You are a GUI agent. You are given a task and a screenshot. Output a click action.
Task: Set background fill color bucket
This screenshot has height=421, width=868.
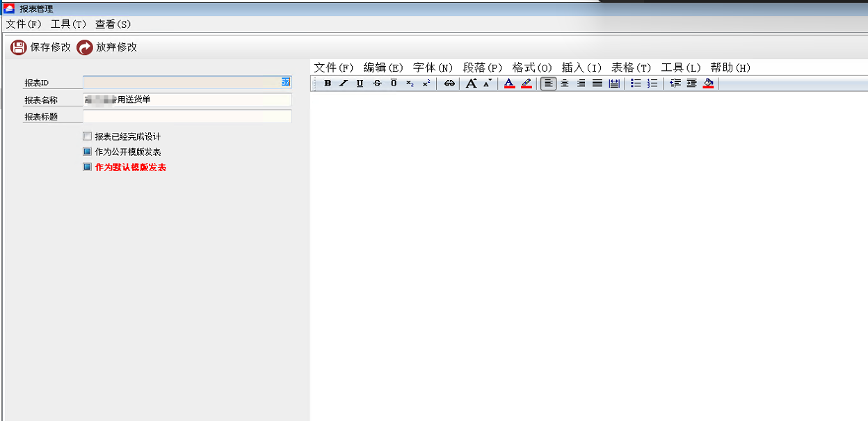click(x=708, y=84)
